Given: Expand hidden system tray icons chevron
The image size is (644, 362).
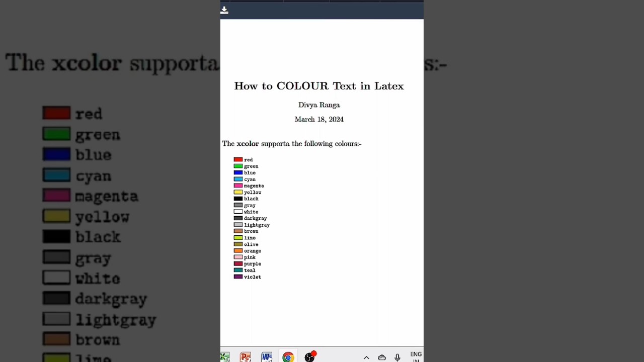Looking at the screenshot, I should [366, 357].
